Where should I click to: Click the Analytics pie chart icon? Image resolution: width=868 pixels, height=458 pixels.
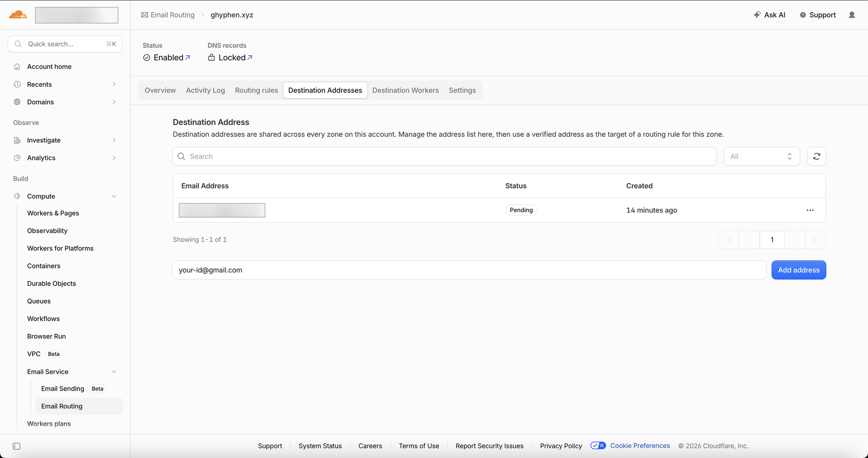point(17,158)
